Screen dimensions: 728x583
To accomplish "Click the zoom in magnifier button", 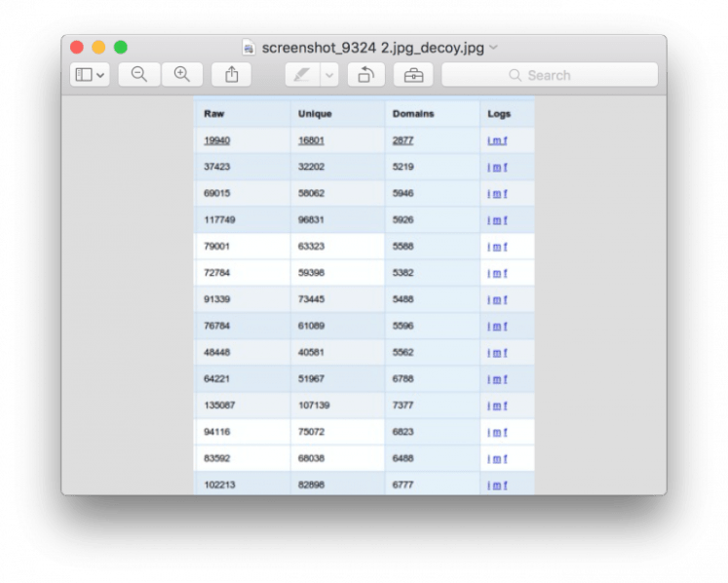I will [181, 75].
